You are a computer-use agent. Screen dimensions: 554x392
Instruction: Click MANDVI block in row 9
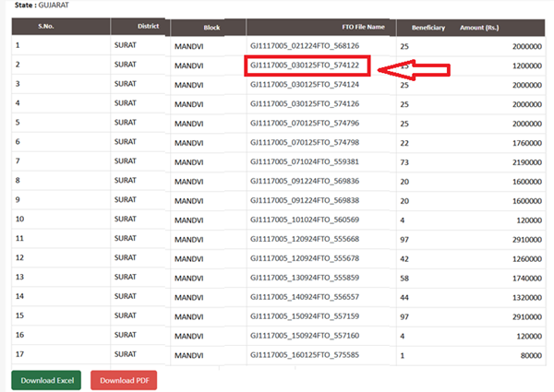click(x=188, y=201)
